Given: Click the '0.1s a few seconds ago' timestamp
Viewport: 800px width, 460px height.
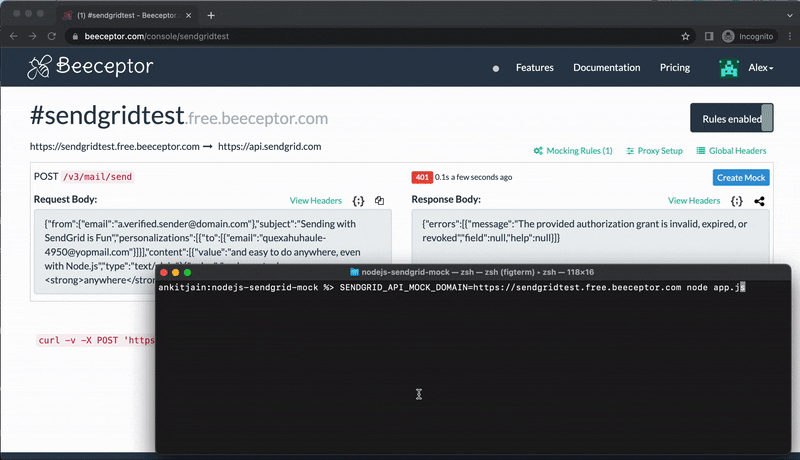Looking at the screenshot, I should coord(473,177).
